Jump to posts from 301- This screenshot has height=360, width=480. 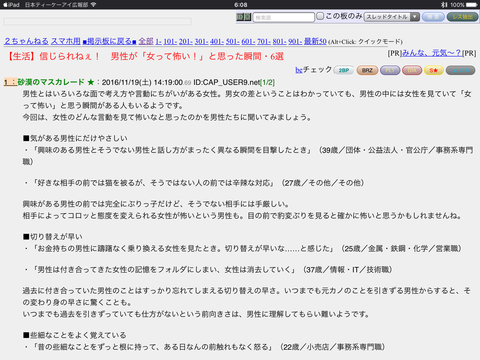click(201, 41)
